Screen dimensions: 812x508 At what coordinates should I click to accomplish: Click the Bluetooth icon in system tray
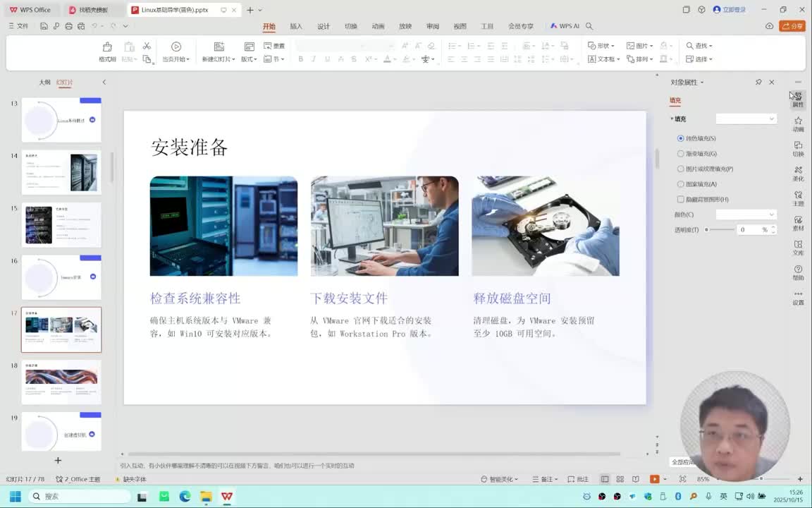[678, 496]
